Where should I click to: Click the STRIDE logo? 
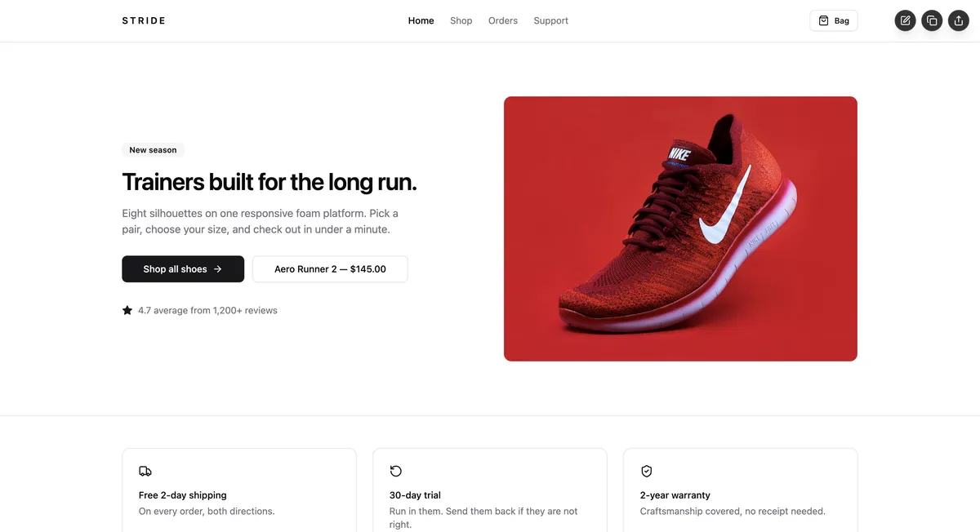tap(144, 20)
